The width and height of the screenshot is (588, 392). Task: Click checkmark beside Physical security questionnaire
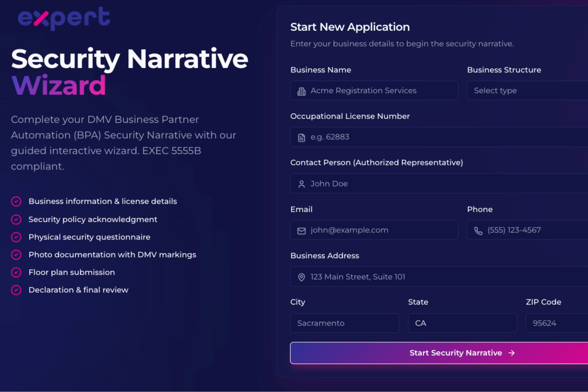click(16, 237)
